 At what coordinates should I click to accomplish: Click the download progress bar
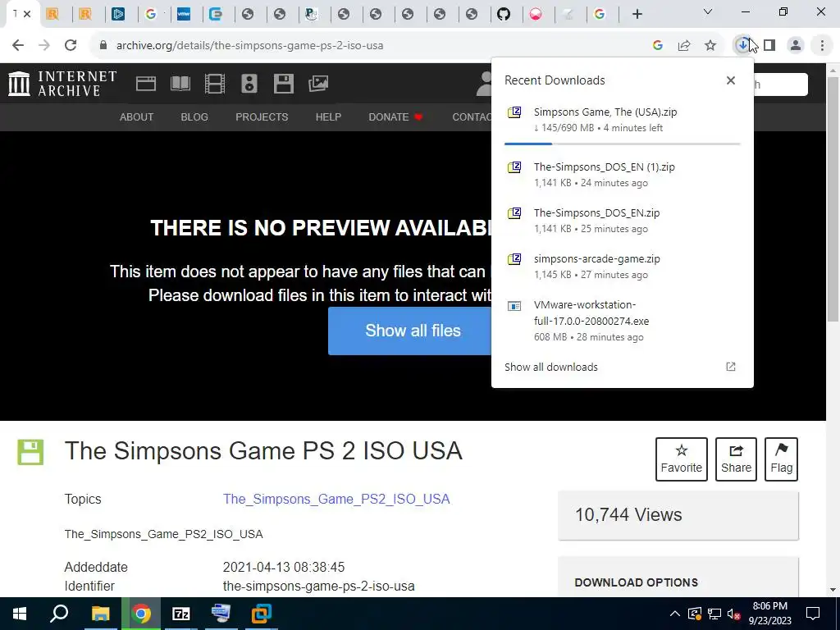(622, 144)
